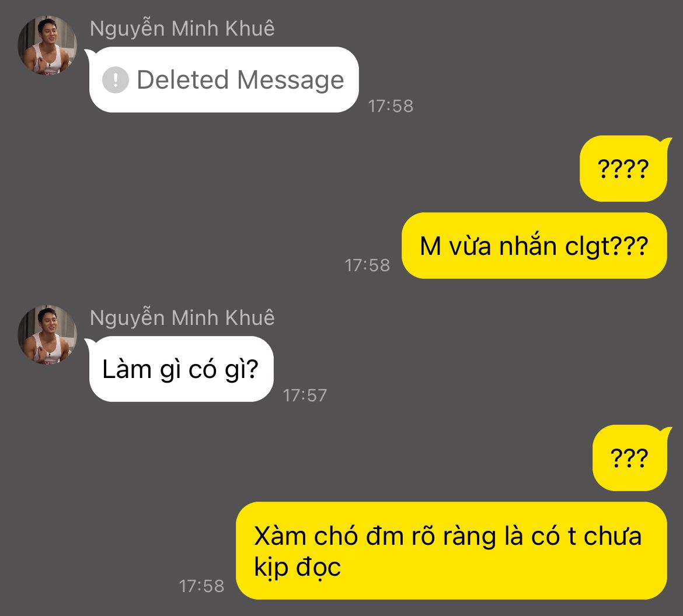Tap the 17:57 timestamp
The image size is (683, 616).
305,395
